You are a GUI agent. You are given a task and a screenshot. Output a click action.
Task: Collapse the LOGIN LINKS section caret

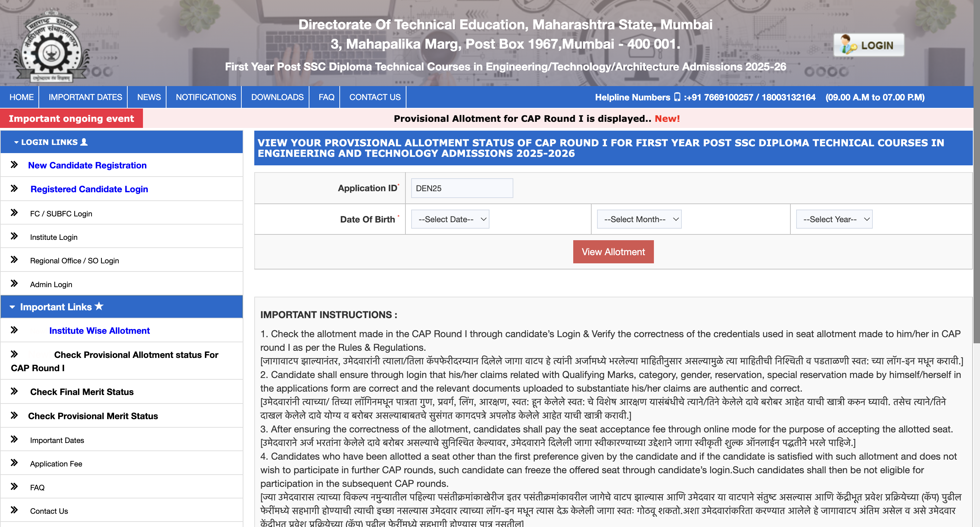(x=16, y=142)
